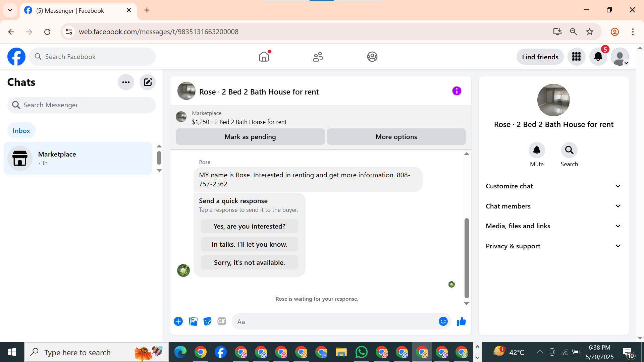This screenshot has height=362, width=644.
Task: Send a thumbs up like
Action: tap(461, 321)
